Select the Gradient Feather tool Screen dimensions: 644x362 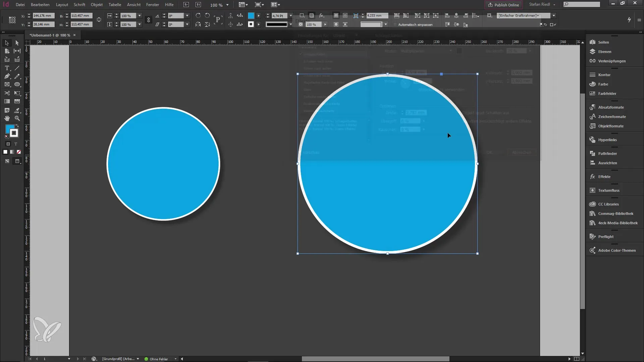pyautogui.click(x=17, y=101)
